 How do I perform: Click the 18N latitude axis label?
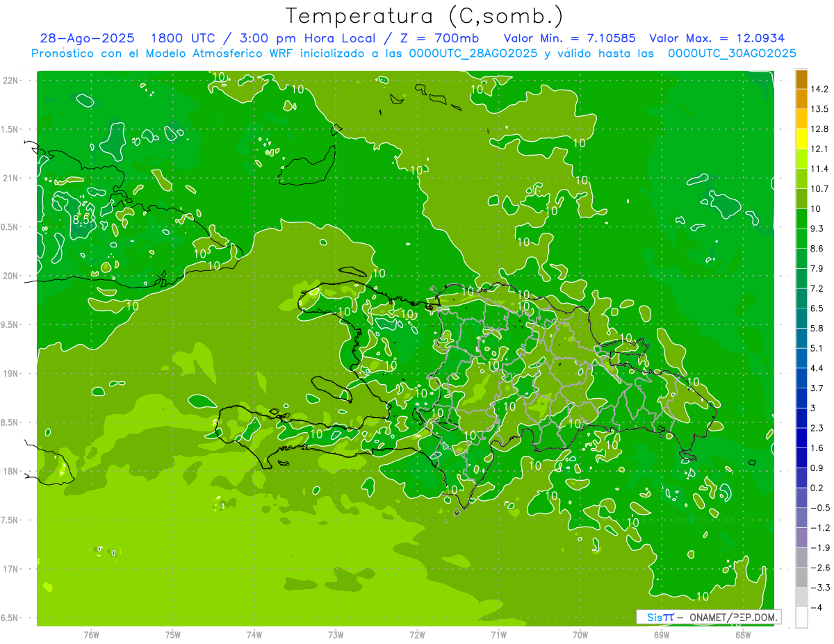pos(10,471)
